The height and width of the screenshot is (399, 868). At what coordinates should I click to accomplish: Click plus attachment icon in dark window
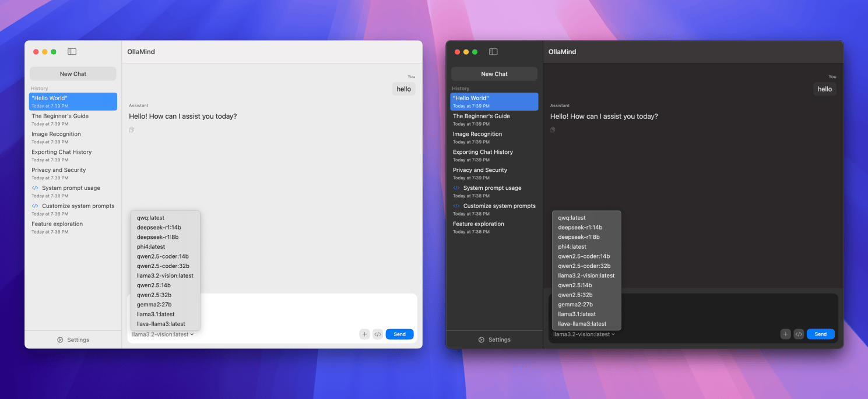786,334
